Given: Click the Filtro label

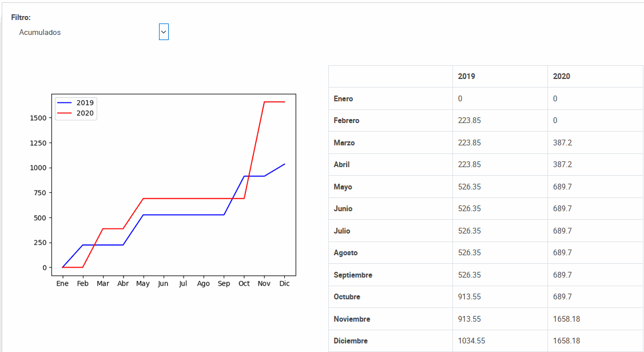Looking at the screenshot, I should coord(21,18).
